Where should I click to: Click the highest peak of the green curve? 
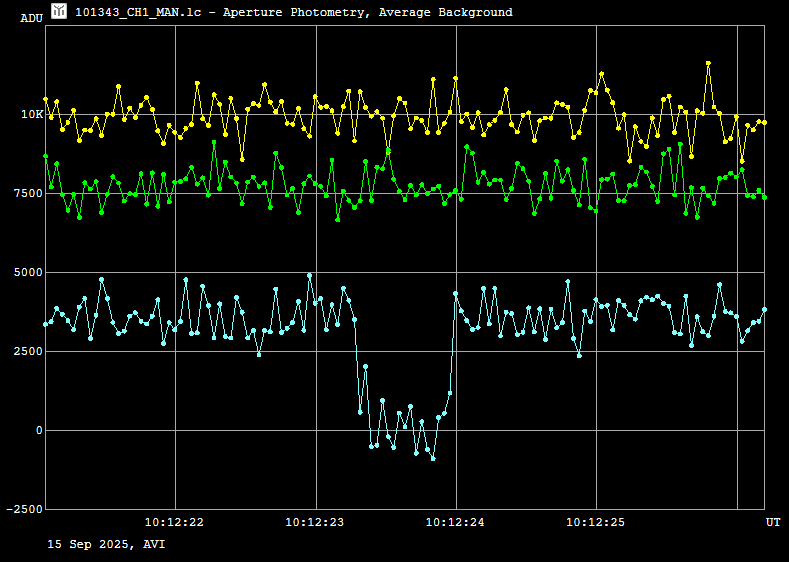214,142
